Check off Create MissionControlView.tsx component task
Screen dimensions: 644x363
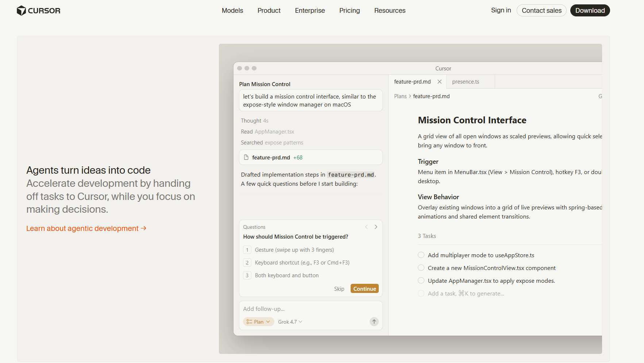(x=421, y=268)
